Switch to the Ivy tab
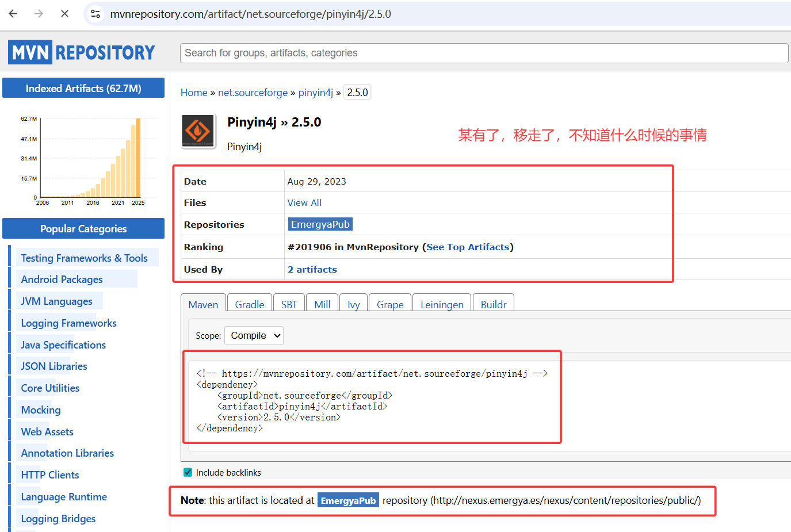The width and height of the screenshot is (791, 532). click(x=354, y=304)
